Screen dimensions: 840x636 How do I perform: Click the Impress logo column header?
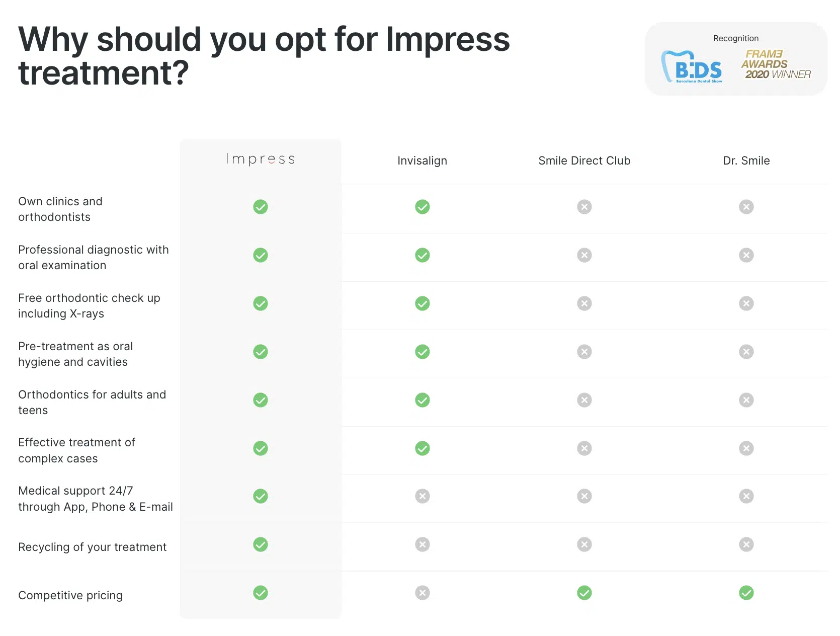pos(261,159)
